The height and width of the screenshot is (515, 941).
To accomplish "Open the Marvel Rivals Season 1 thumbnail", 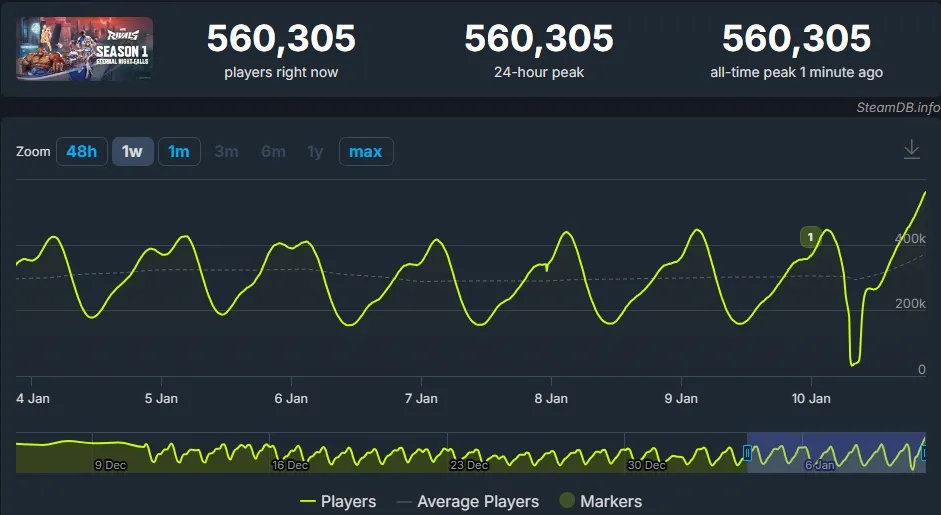I will click(85, 48).
